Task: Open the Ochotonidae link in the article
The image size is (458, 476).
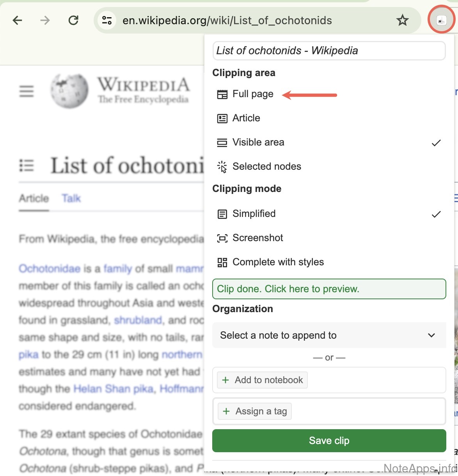Action: pyautogui.click(x=49, y=269)
